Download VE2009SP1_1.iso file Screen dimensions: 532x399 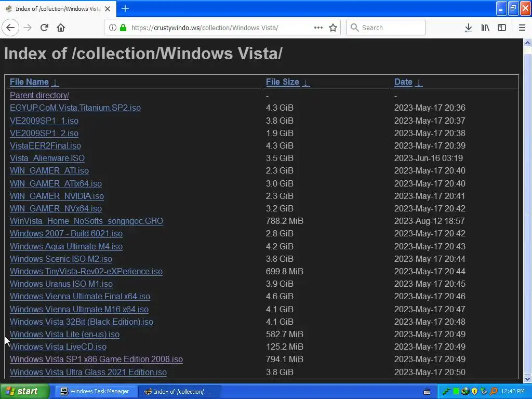click(44, 121)
